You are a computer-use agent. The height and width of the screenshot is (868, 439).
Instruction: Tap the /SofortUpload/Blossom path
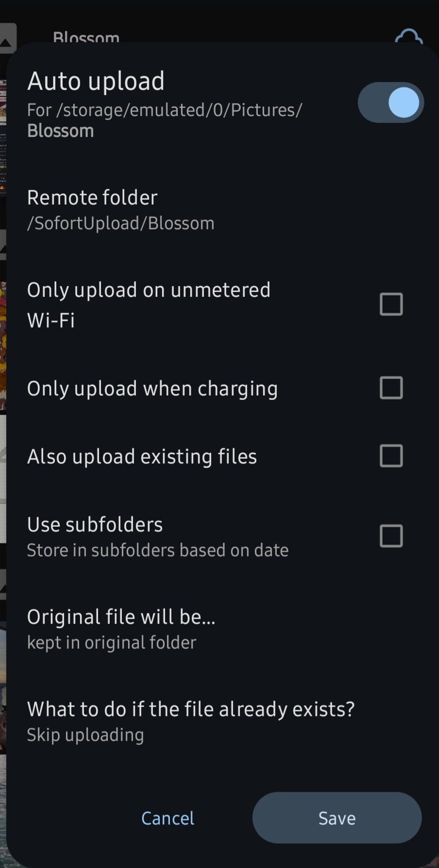click(x=120, y=224)
